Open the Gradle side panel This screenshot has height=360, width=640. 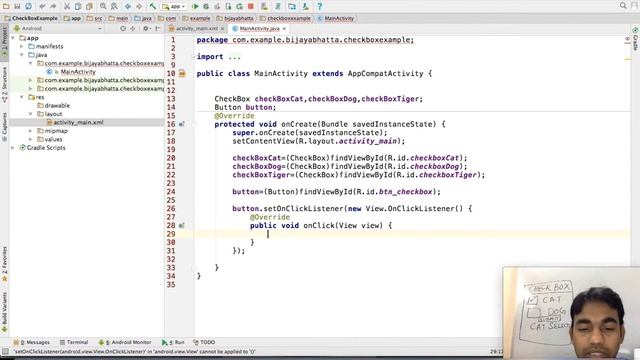635,39
